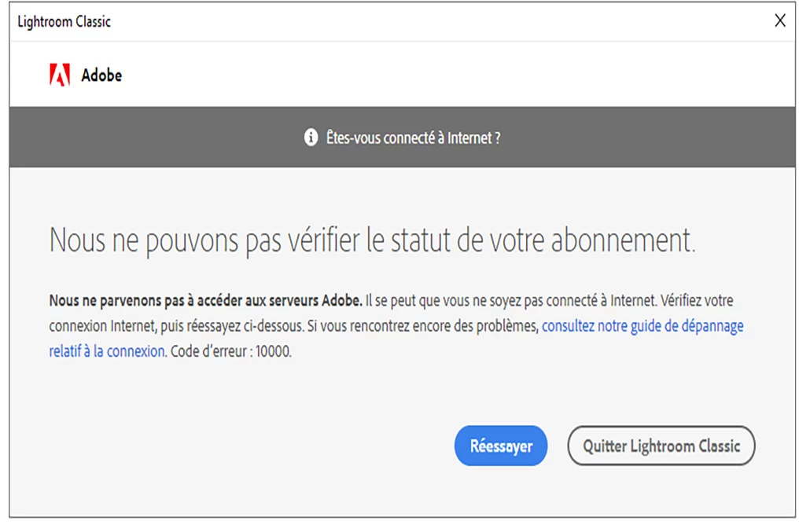Close the Lightroom Classic dialog

click(779, 21)
